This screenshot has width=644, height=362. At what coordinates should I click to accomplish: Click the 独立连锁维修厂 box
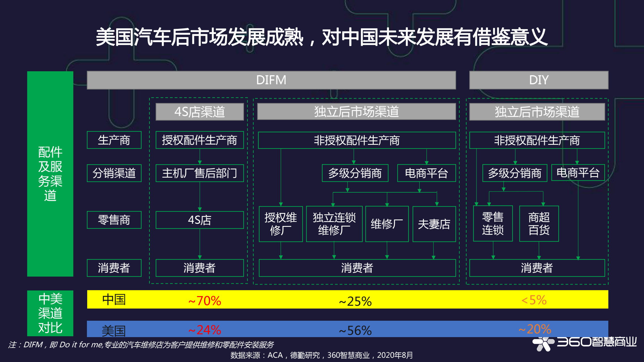tap(334, 224)
